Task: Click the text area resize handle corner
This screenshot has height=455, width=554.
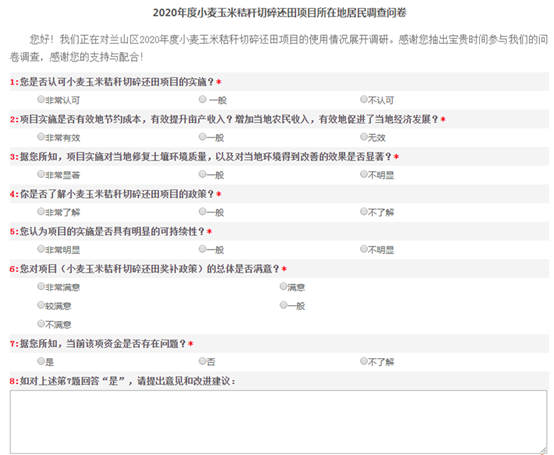Action: click(x=543, y=449)
